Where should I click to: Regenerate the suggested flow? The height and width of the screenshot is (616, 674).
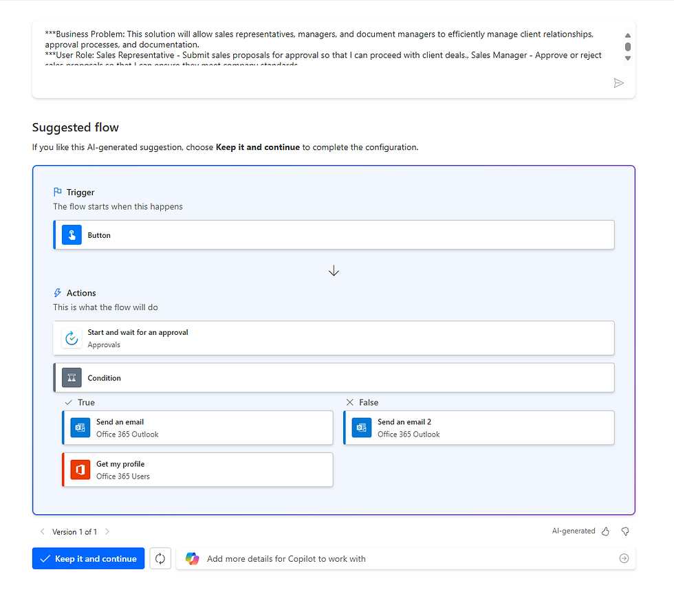(160, 558)
